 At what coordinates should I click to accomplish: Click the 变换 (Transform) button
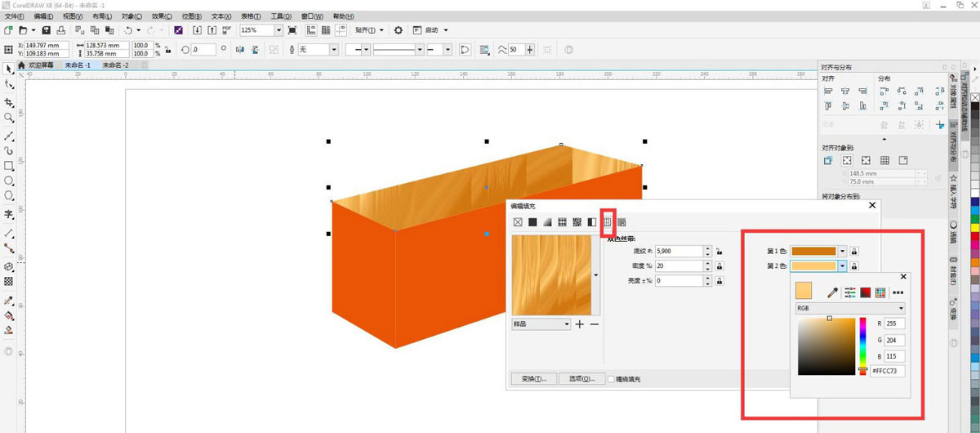click(x=533, y=379)
